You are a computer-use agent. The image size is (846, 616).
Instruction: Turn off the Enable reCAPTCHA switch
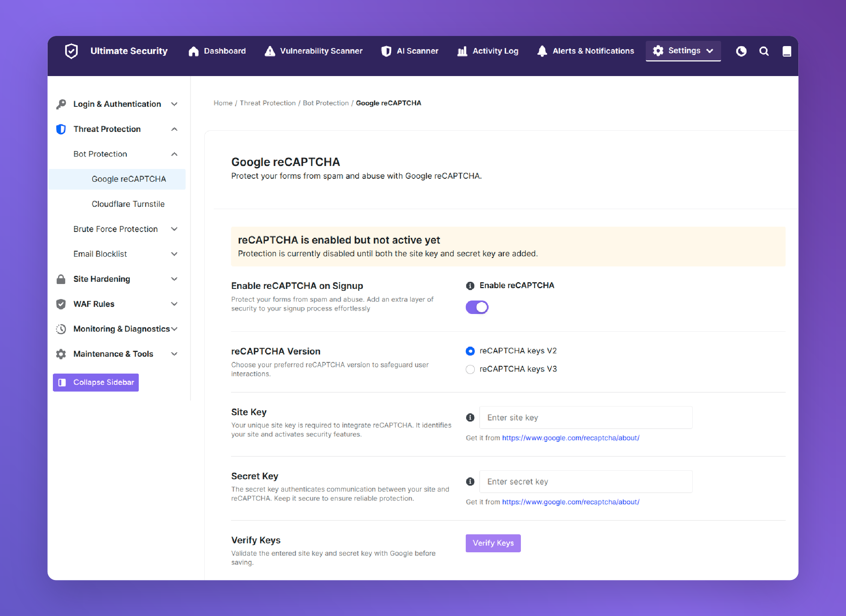[x=477, y=307]
